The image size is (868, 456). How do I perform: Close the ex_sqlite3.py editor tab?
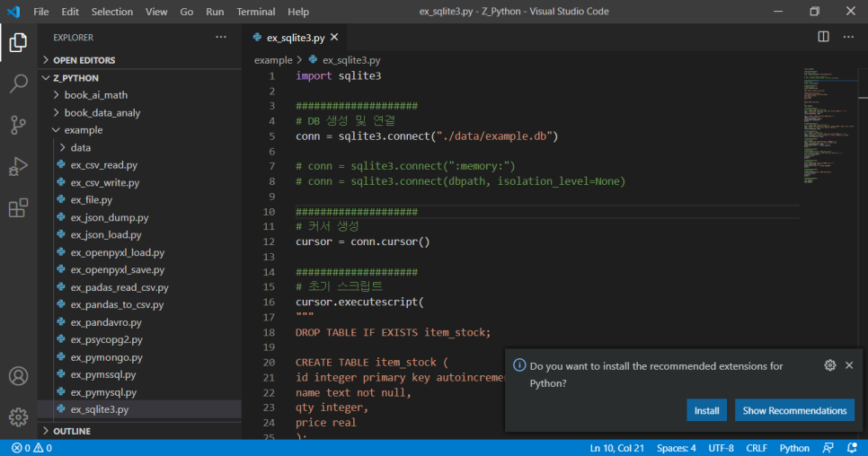[x=334, y=37]
